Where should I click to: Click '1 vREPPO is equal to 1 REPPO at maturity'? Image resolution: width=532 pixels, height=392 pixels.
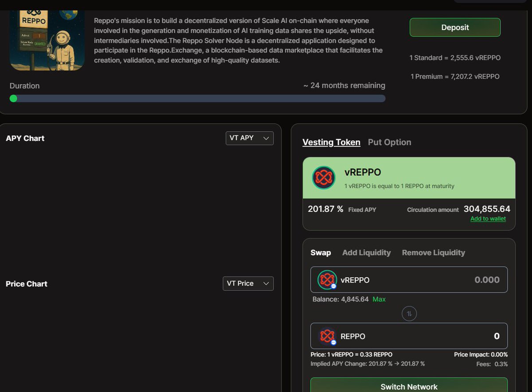click(x=399, y=186)
